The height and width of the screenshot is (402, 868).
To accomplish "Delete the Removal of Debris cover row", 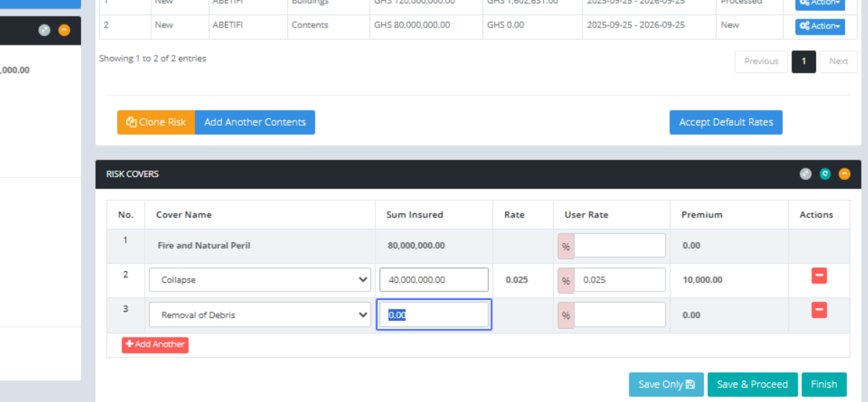I will (819, 310).
